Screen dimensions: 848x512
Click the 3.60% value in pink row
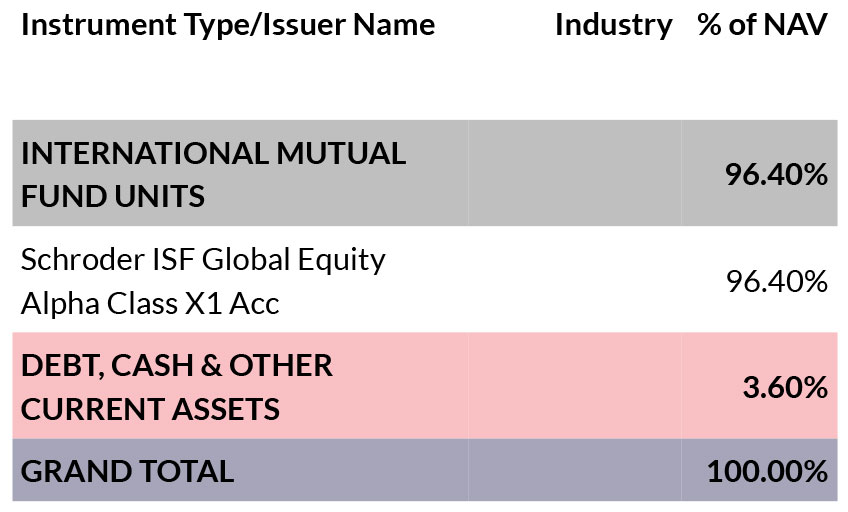785,387
